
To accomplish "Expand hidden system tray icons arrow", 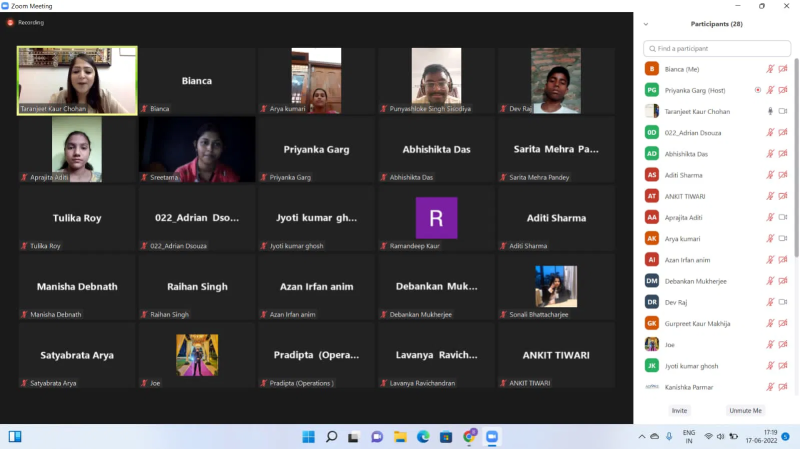I will tap(641, 437).
